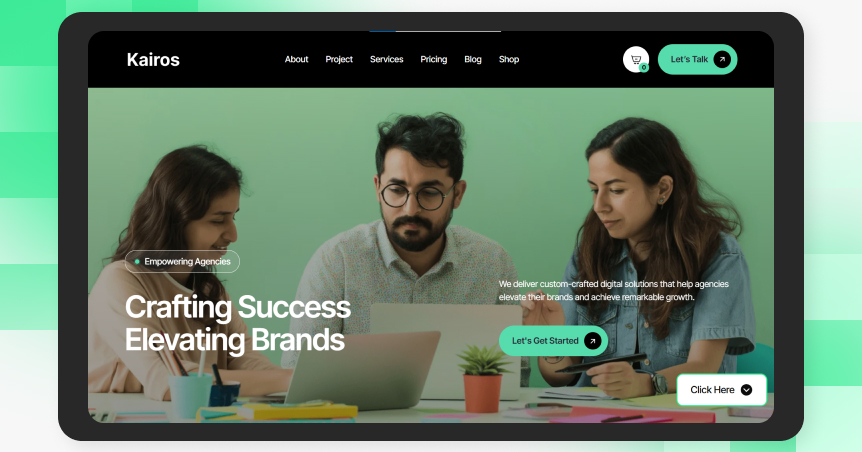Select Services in the navigation bar
Screen dimensions: 862x452
click(x=386, y=59)
